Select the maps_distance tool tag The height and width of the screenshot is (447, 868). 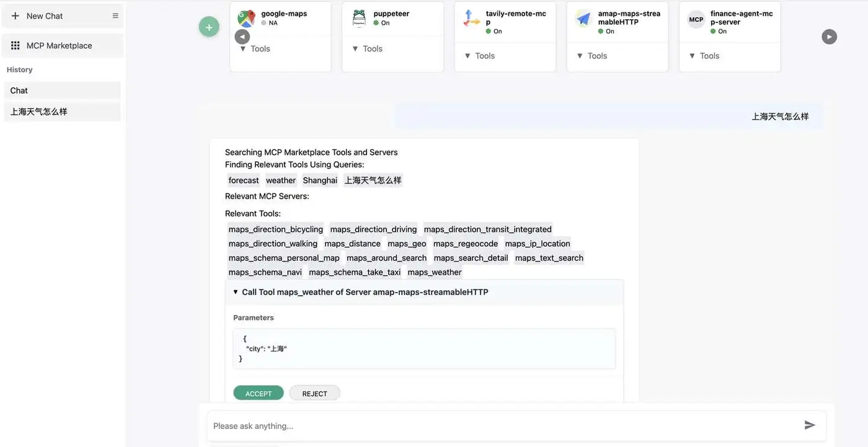click(352, 244)
